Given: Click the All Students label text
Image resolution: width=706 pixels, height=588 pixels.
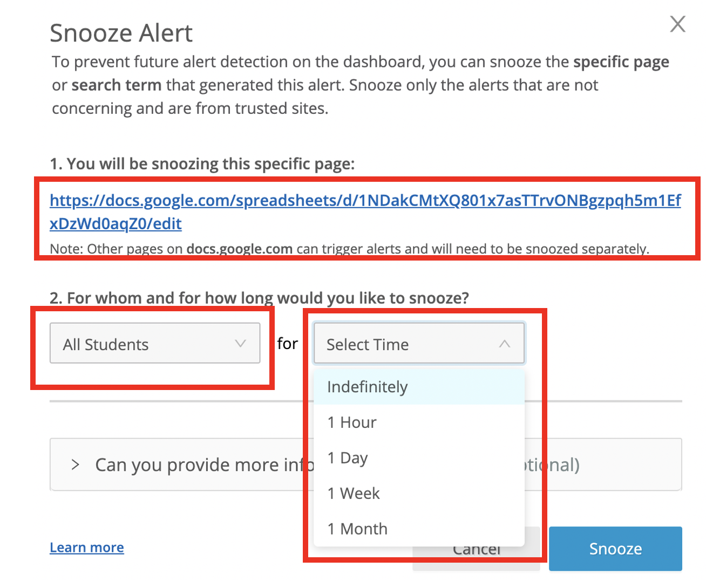Looking at the screenshot, I should [x=106, y=344].
